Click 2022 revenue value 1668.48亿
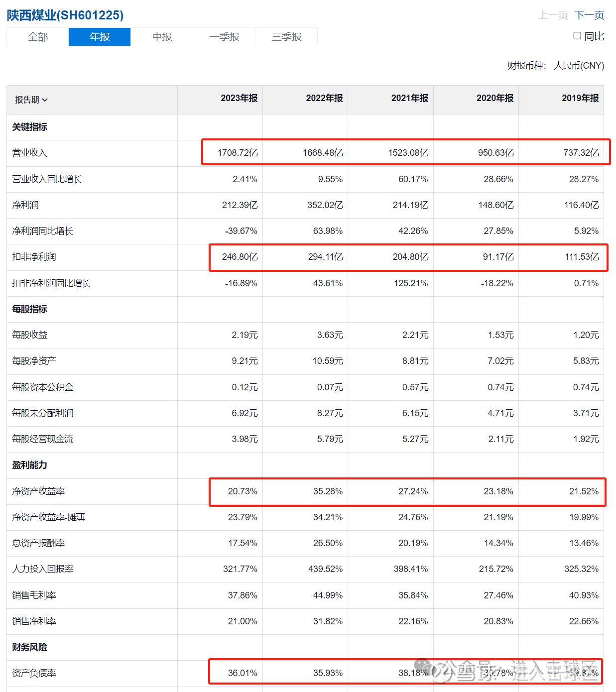Image resolution: width=616 pixels, height=692 pixels. (x=323, y=153)
